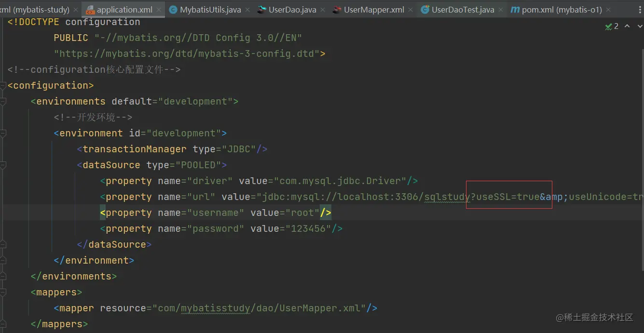Click the UserDaoTest.java test class icon

coord(425,10)
